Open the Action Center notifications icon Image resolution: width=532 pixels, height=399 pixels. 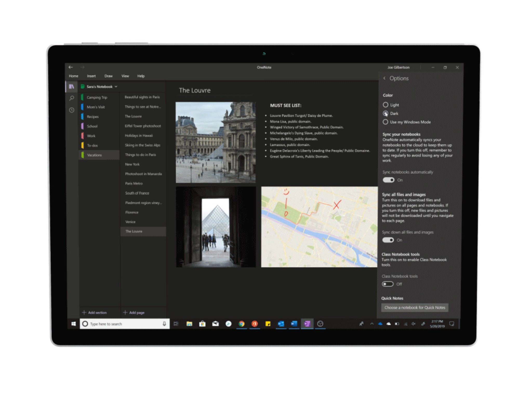(x=452, y=324)
